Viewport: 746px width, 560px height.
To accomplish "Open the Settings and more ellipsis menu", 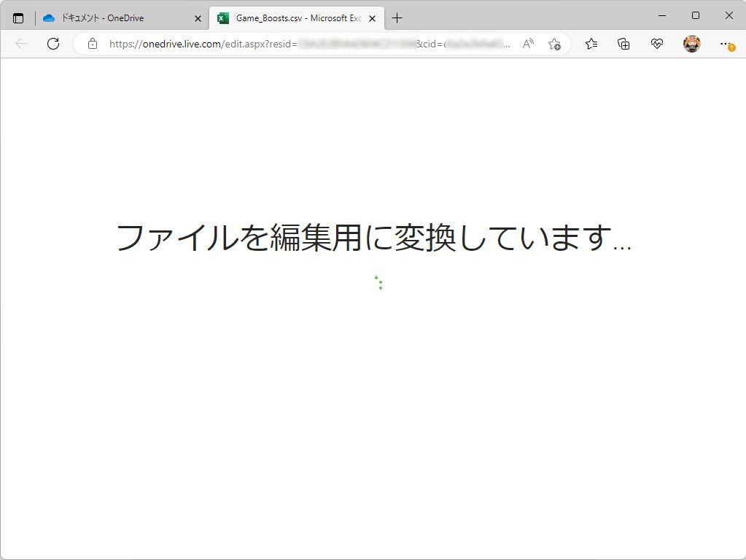I will click(726, 44).
